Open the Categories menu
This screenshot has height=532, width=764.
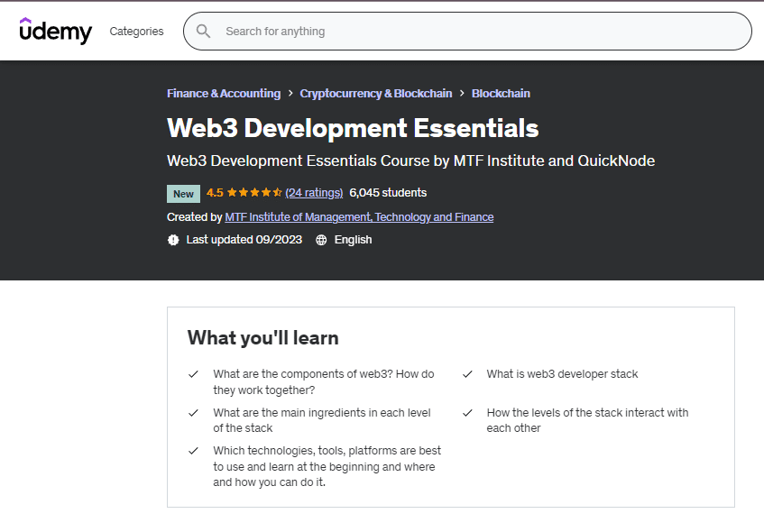pyautogui.click(x=136, y=32)
